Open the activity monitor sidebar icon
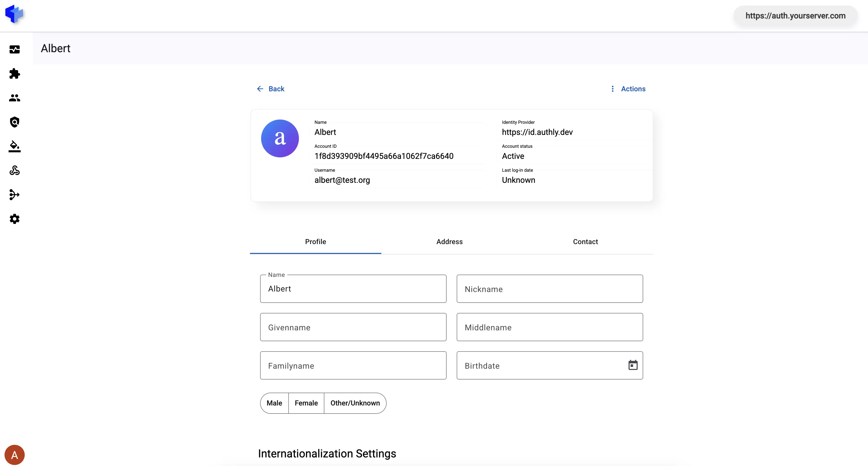Screen dimensions: 868x466 click(x=14, y=50)
